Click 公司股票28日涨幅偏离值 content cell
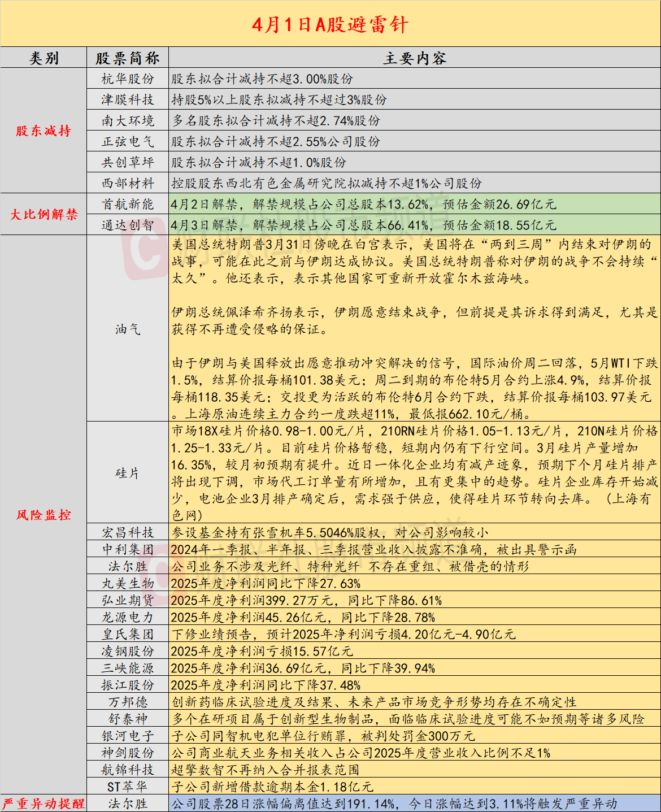The height and width of the screenshot is (812, 661). 415,804
